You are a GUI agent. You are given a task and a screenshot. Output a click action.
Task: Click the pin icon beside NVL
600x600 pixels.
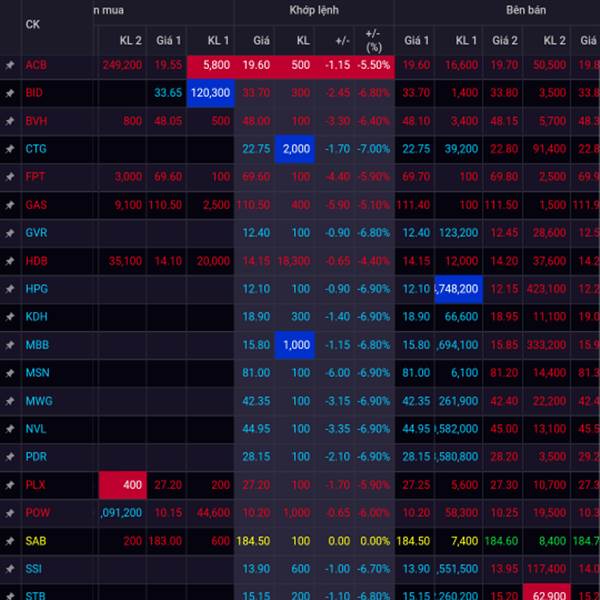[x=10, y=429]
